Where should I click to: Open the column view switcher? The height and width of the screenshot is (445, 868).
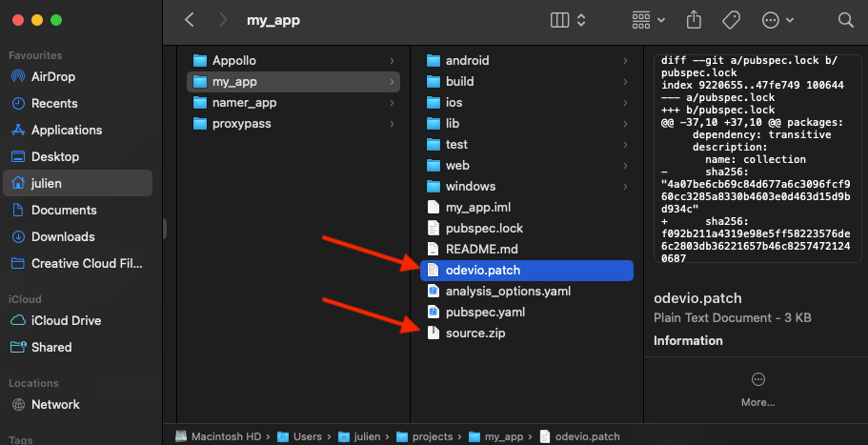coord(569,20)
